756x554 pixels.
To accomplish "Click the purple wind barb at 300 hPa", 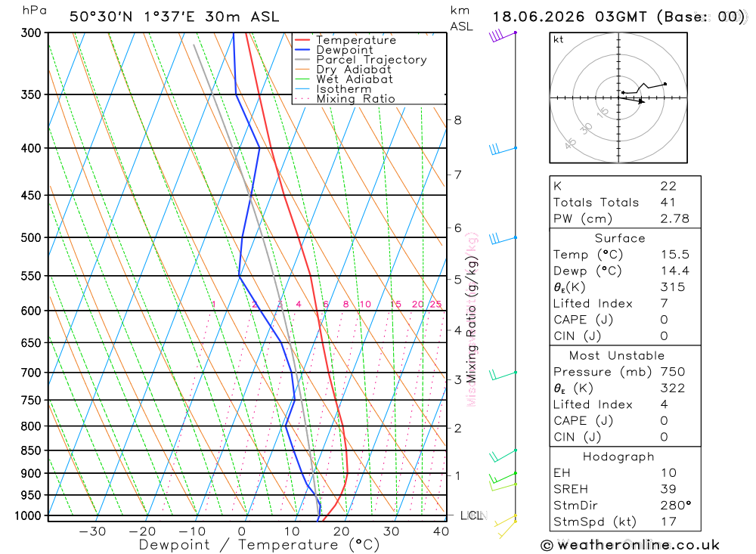I will tap(503, 36).
